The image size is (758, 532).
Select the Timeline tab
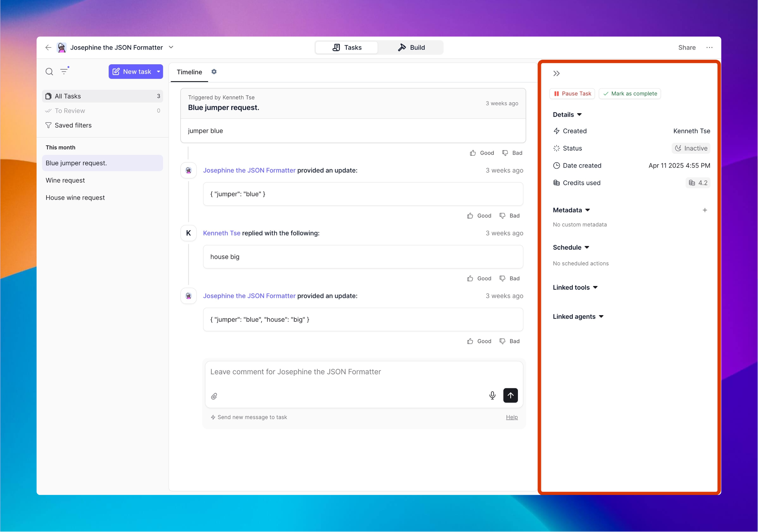click(x=189, y=72)
